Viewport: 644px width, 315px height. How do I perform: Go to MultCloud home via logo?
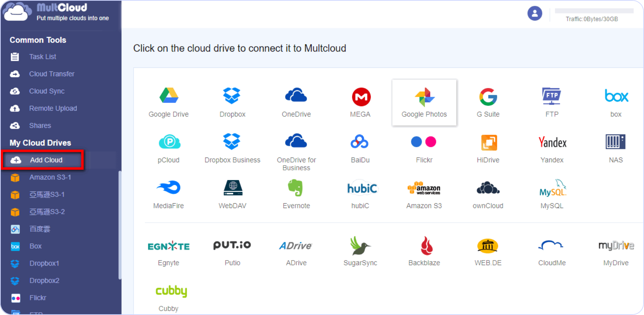point(56,12)
